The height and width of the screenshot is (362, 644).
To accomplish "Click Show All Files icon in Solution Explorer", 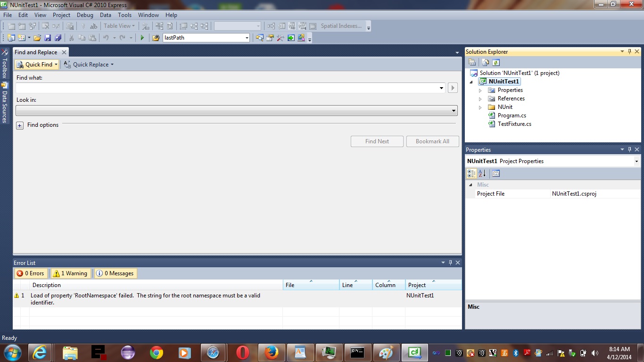I will [485, 63].
